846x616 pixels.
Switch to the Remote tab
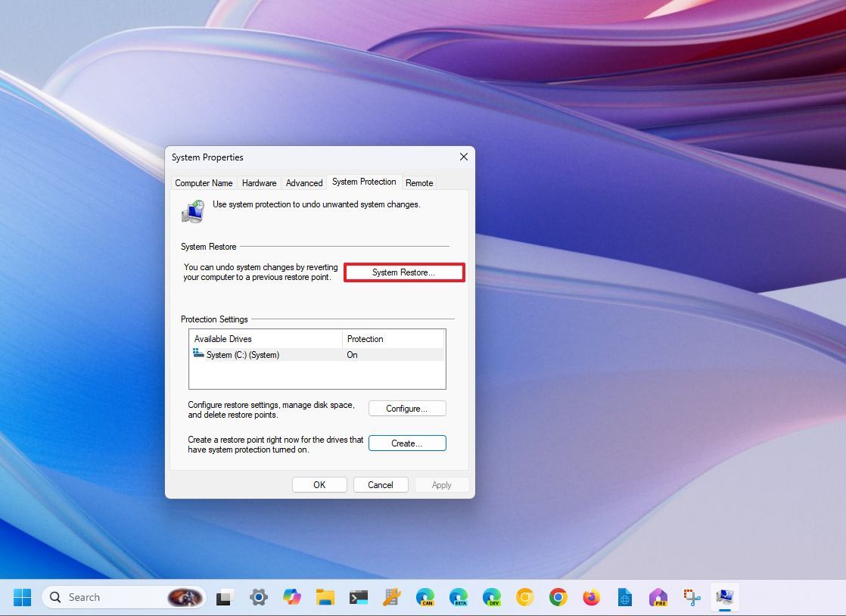tap(418, 182)
